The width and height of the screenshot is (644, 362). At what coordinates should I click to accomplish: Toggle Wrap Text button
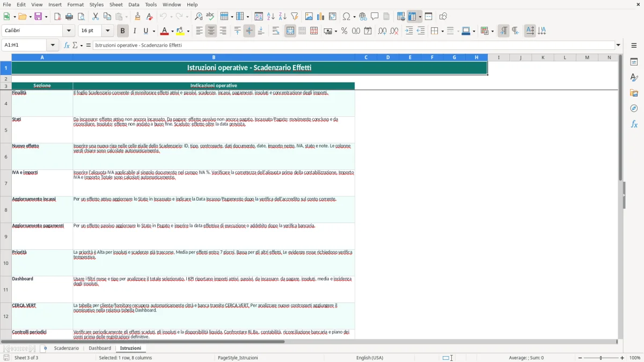[x=275, y=31]
